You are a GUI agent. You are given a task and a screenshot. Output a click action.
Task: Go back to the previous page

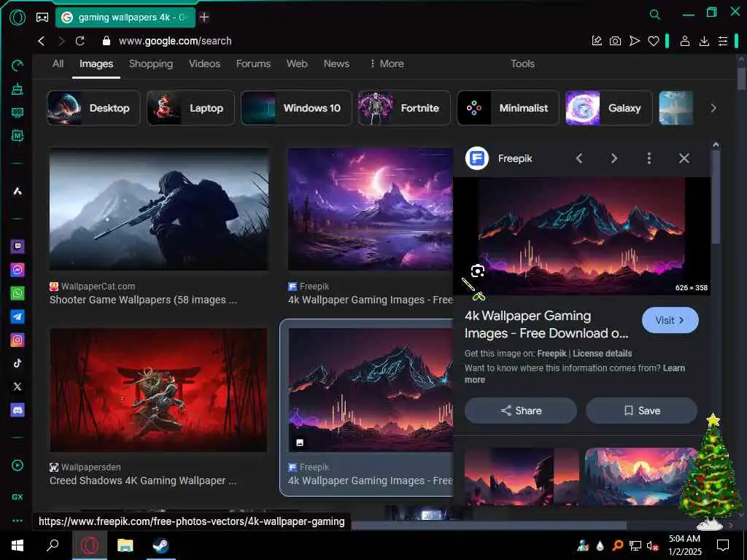42,41
